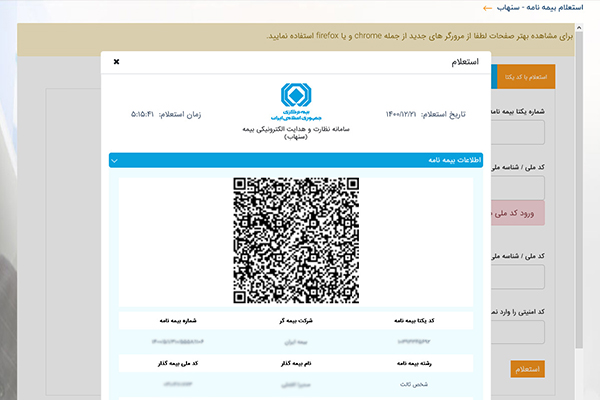Click the اطلاعات بیمه نامه blue header bar
The image size is (600, 400).
click(x=296, y=160)
